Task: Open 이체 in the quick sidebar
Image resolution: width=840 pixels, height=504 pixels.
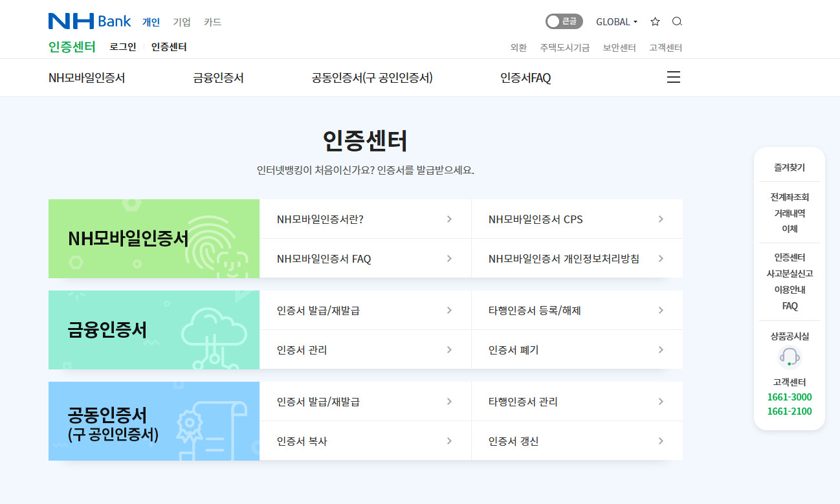Action: tap(790, 228)
